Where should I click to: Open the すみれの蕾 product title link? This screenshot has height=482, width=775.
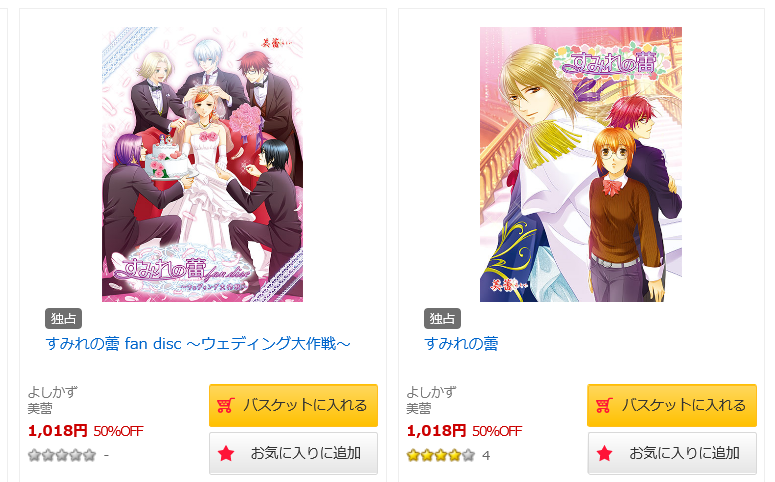pyautogui.click(x=461, y=343)
